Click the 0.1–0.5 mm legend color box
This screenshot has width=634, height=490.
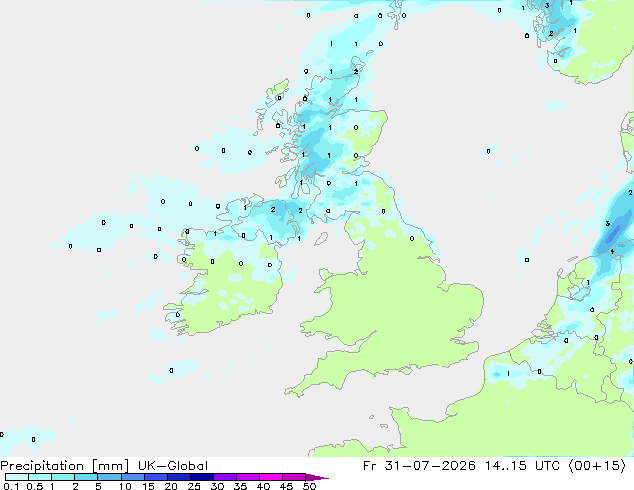pyautogui.click(x=17, y=477)
